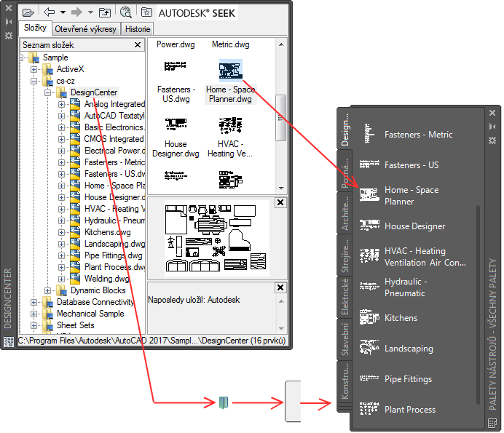504x433 pixels.
Task: Click the content area scroll up arrow
Action: [x=281, y=44]
